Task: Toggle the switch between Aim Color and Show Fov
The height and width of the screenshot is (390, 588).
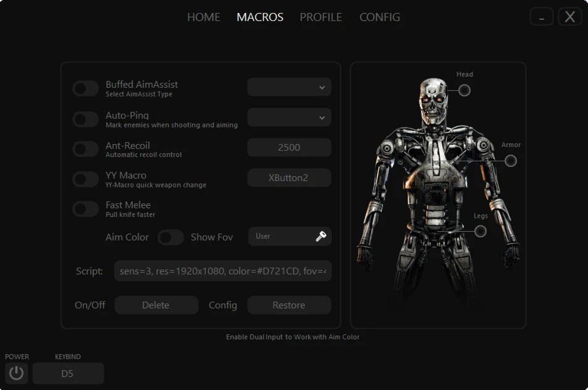Action: point(170,237)
